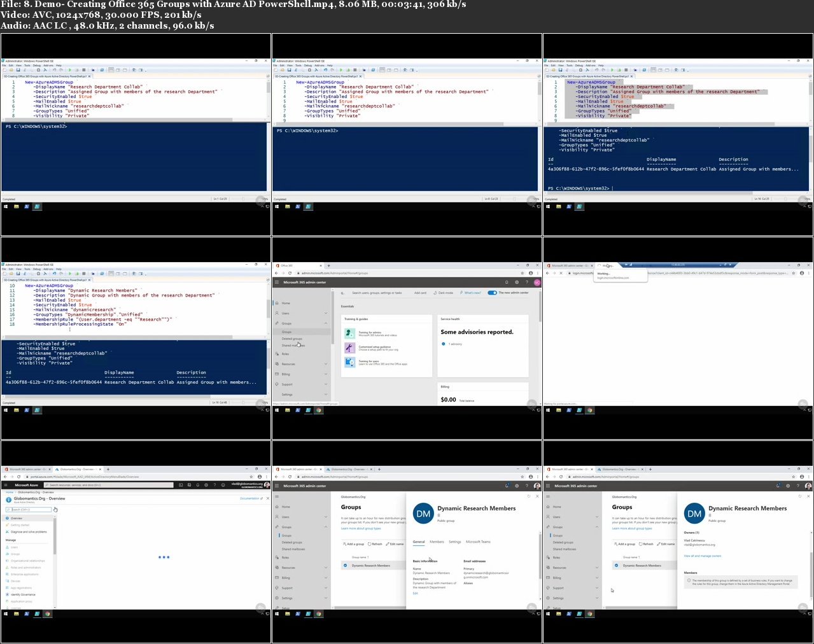Click Add a group in General tab frame
Screen dimensions: 814x644
tap(353, 544)
